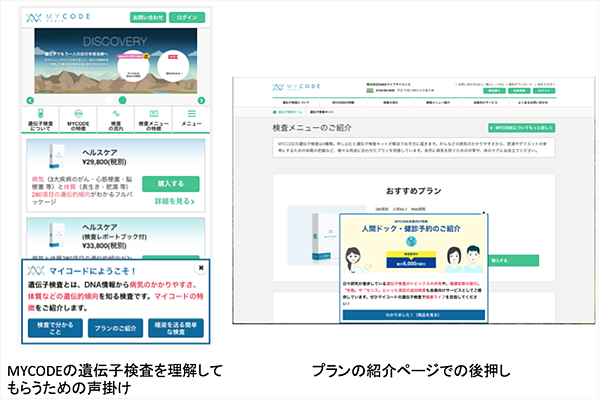Click the DISCOVERY banner image
Viewport: 599px width, 399px height.
tap(116, 61)
